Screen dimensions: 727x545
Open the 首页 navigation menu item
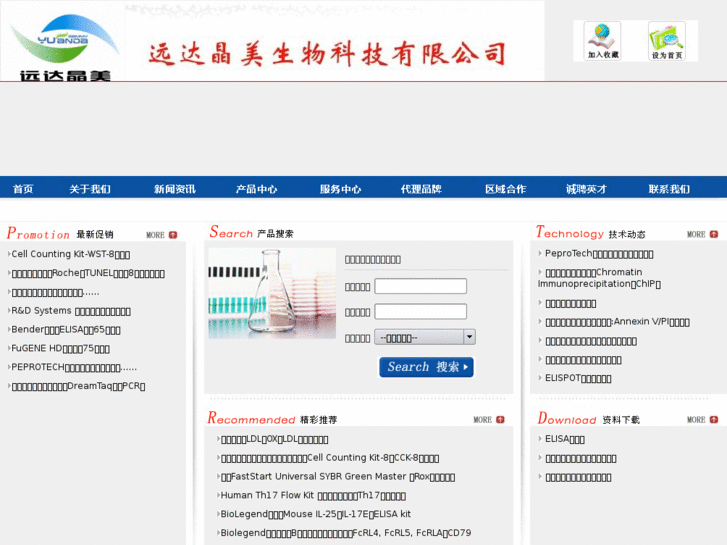coord(23,189)
